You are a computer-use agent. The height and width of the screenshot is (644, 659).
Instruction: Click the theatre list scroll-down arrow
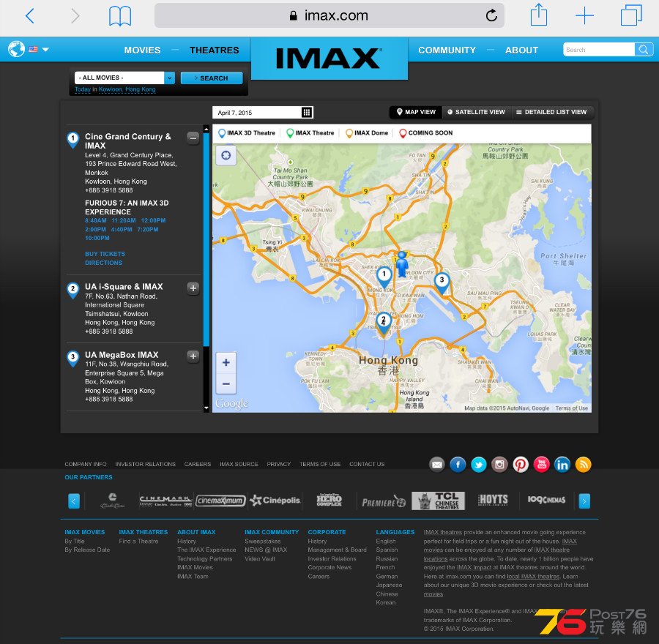pyautogui.click(x=206, y=408)
